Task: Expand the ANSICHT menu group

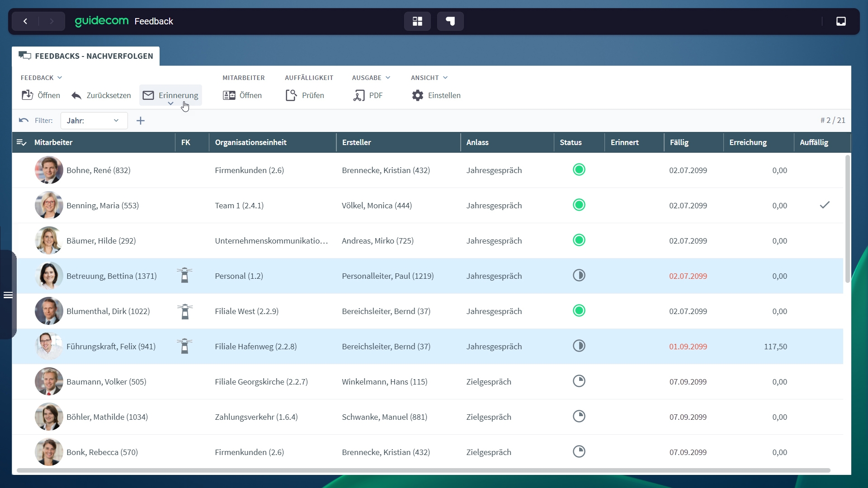Action: coord(429,78)
